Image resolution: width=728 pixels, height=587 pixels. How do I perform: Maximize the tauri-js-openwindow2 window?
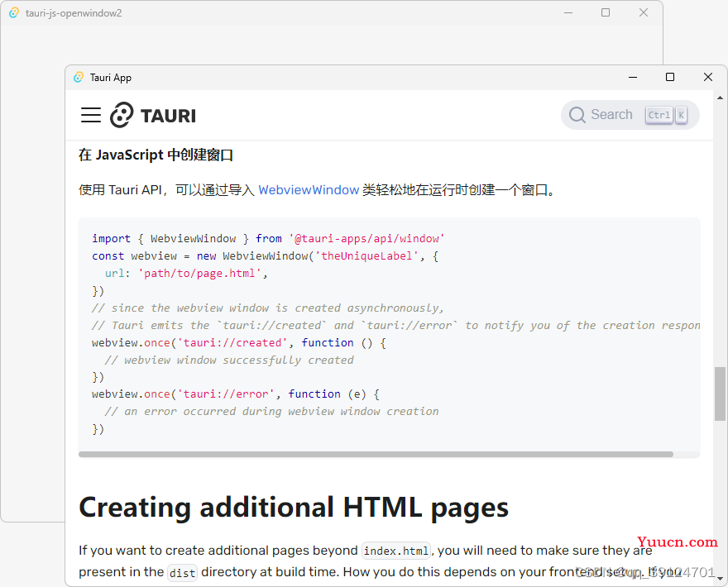click(606, 12)
